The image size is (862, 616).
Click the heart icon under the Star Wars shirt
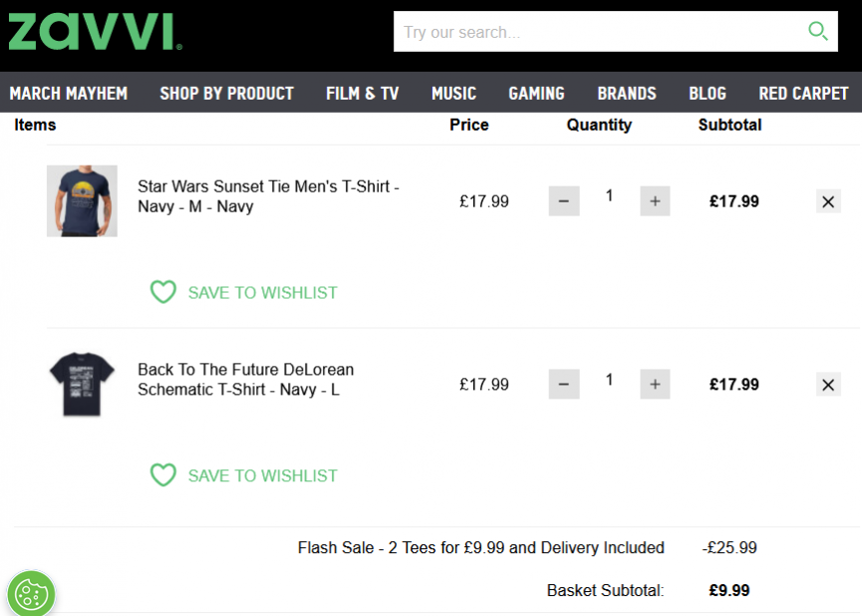163,291
